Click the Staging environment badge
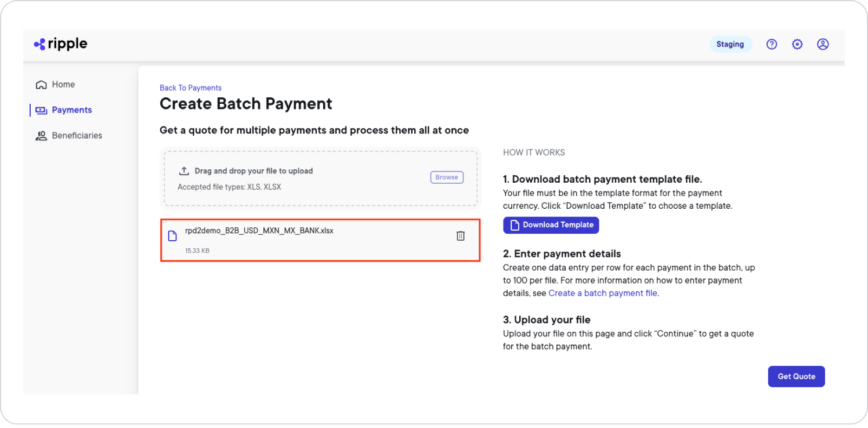 pos(730,43)
